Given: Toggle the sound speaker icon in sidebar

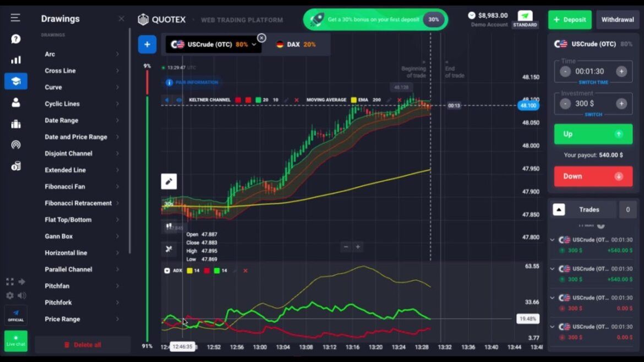Looking at the screenshot, I should point(22,295).
